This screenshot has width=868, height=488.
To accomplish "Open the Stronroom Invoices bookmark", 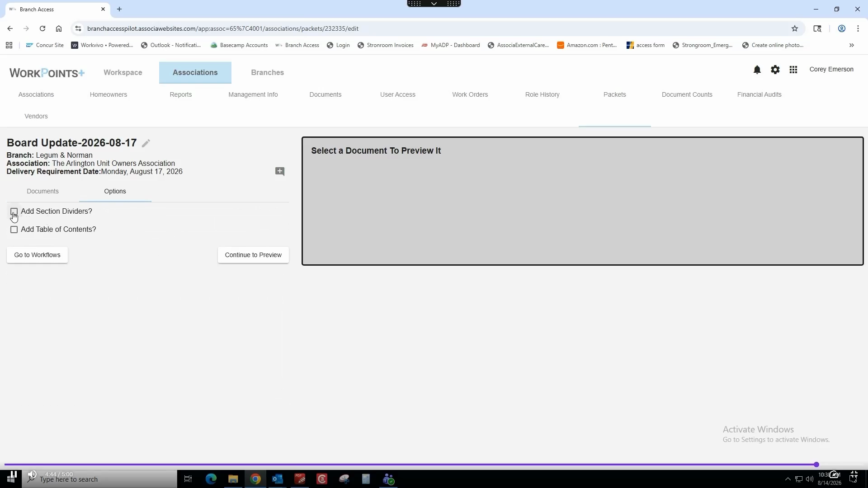I will [385, 45].
